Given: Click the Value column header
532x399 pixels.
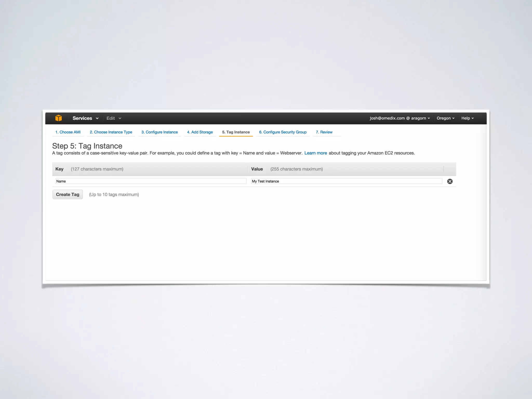Looking at the screenshot, I should [257, 169].
